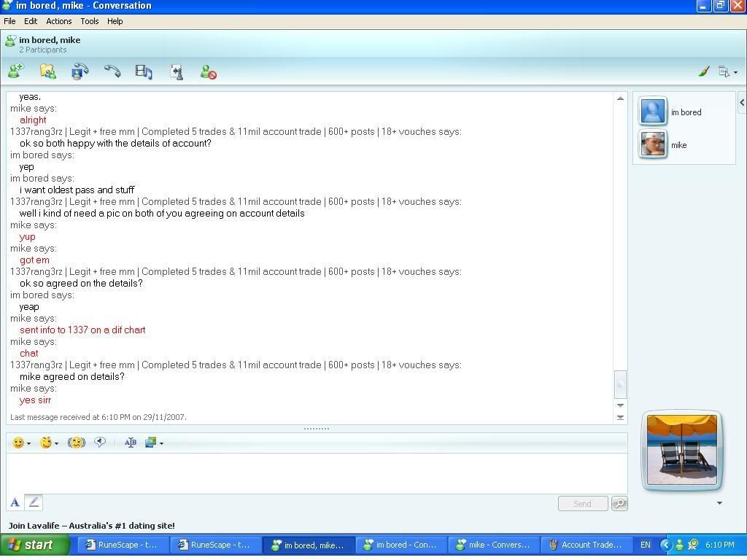The width and height of the screenshot is (747, 560).
Task: Click the message "i want oldest pass and stuff"
Action: [77, 190]
